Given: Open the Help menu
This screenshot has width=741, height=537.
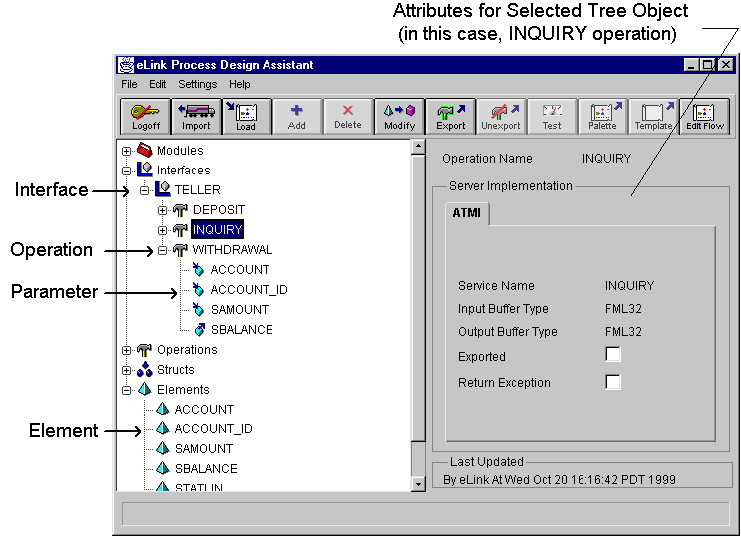Looking at the screenshot, I should point(240,84).
